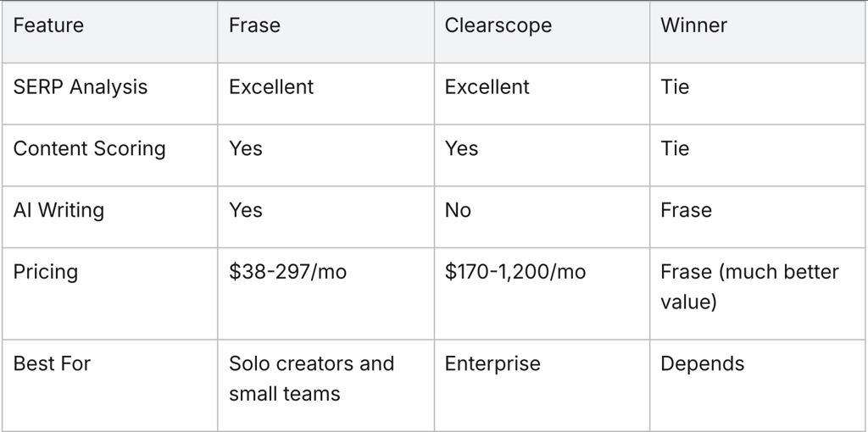
Task: Click the Frase column header
Action: (254, 25)
